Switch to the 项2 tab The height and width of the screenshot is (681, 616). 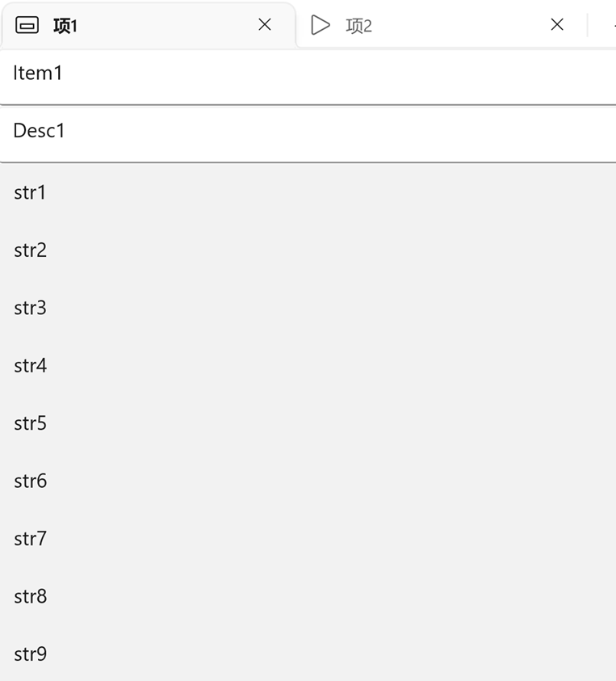(x=442, y=25)
